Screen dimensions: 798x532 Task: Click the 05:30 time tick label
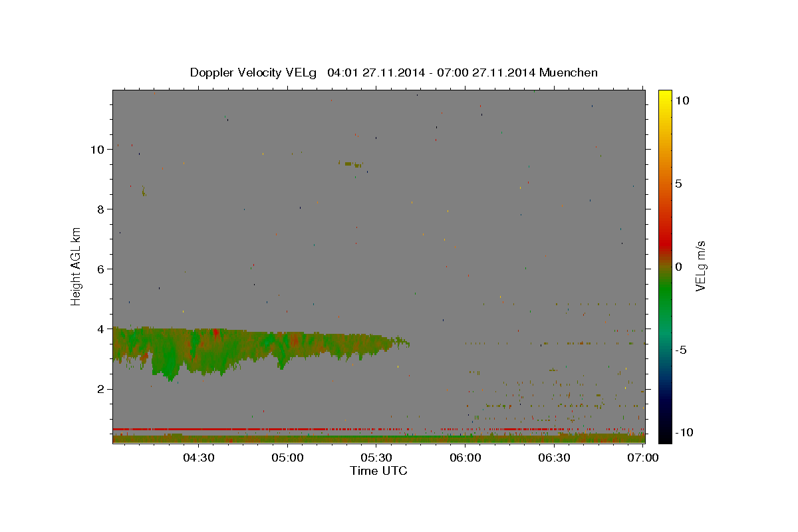click(x=376, y=458)
